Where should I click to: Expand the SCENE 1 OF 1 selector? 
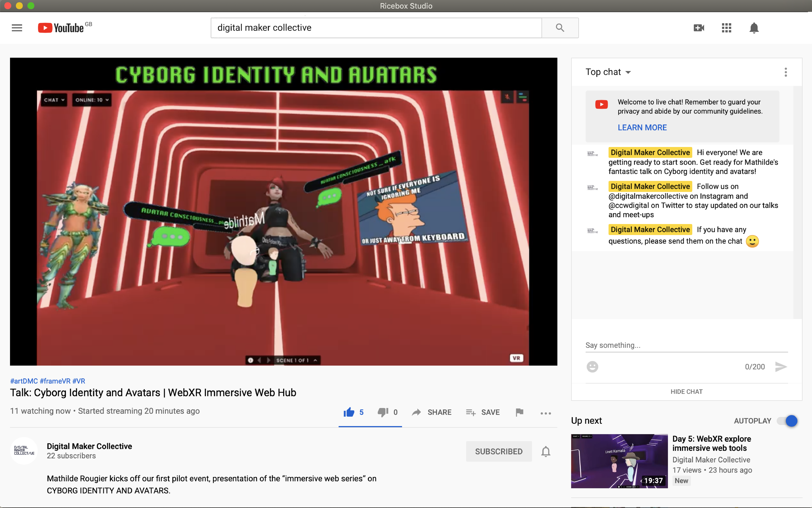pos(296,360)
